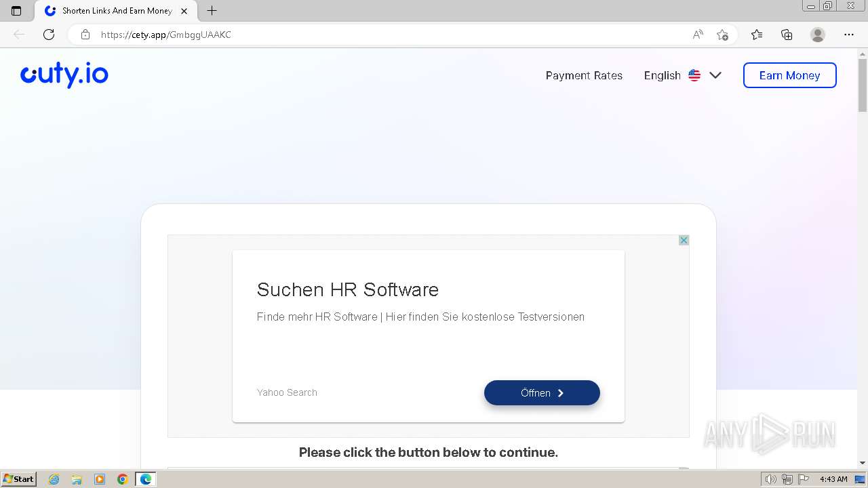Open the volume control tray icon
868x488 pixels.
point(771,479)
